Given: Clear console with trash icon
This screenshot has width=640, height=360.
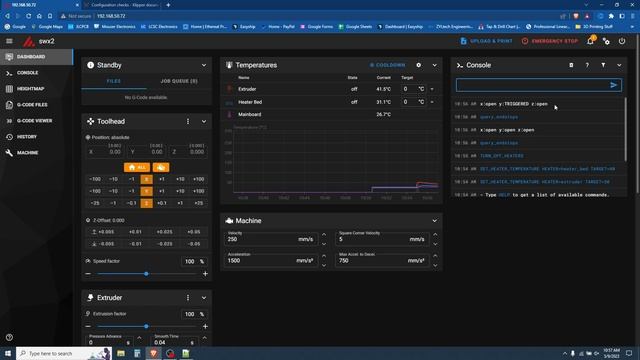Looking at the screenshot, I should coord(571,65).
